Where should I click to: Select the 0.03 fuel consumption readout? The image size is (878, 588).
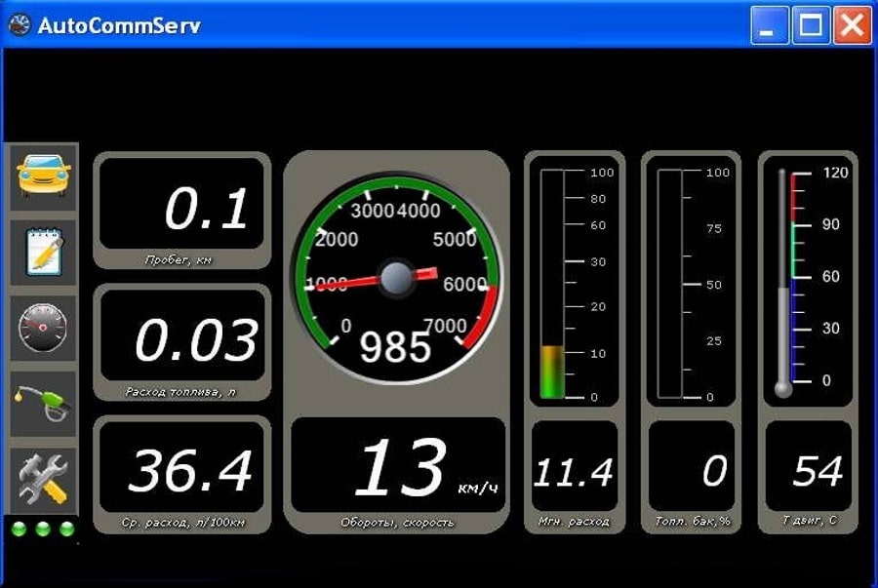click(x=182, y=337)
